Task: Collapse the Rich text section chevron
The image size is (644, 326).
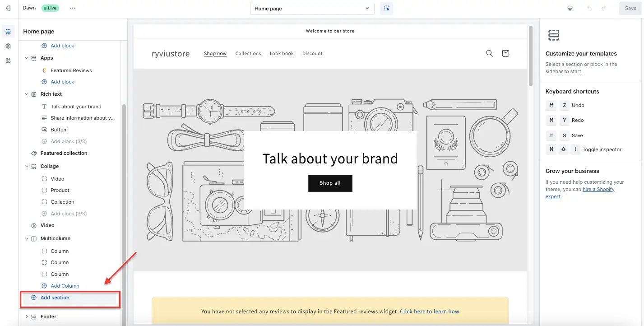Action: 26,94
